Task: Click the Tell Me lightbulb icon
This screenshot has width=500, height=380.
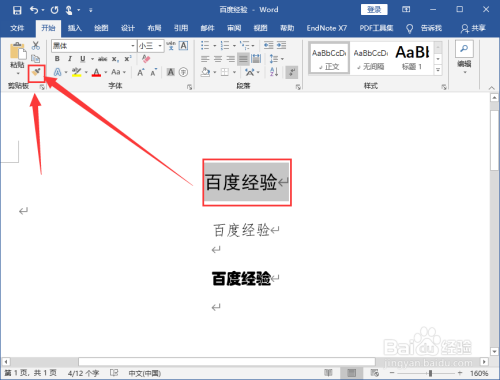Action: [x=409, y=29]
